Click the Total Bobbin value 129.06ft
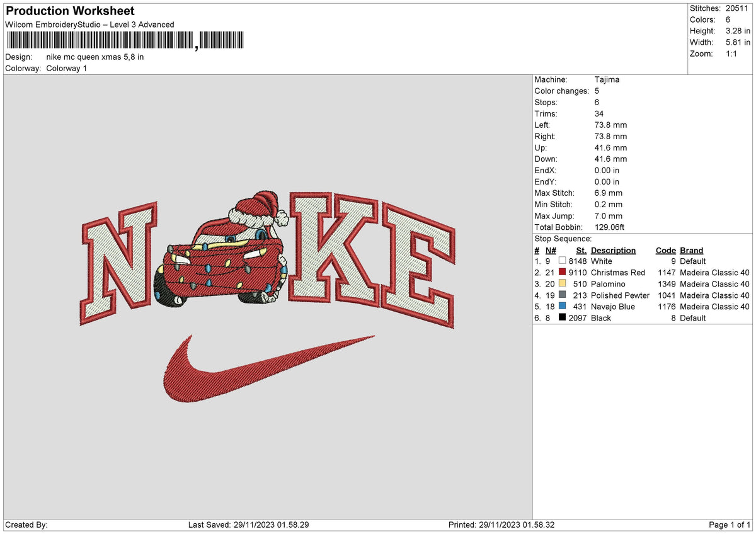756x534 pixels. (609, 227)
